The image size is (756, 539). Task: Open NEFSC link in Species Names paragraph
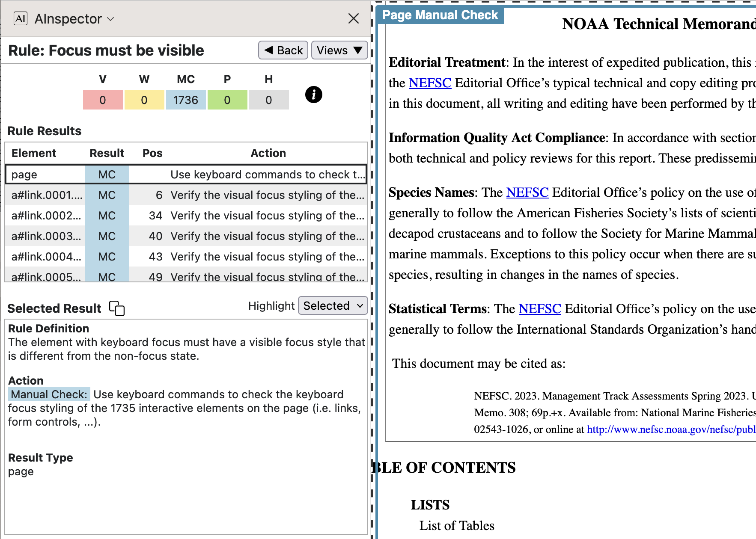click(x=527, y=192)
